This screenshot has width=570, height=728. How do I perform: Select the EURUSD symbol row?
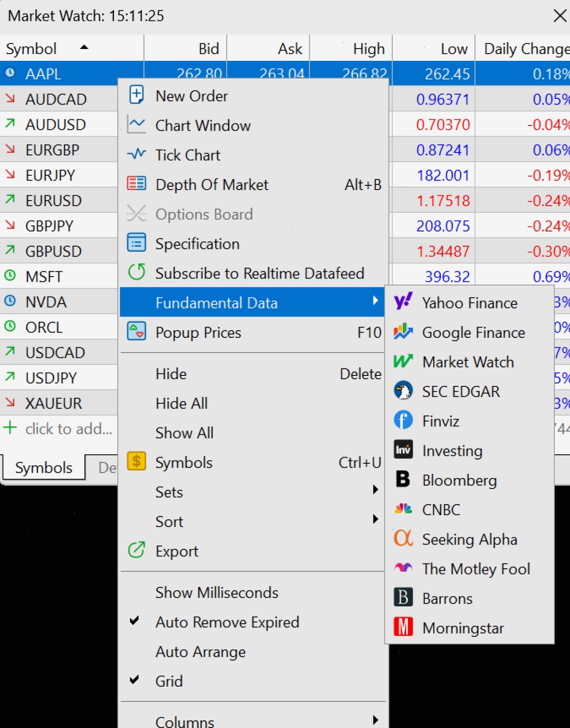tap(59, 201)
